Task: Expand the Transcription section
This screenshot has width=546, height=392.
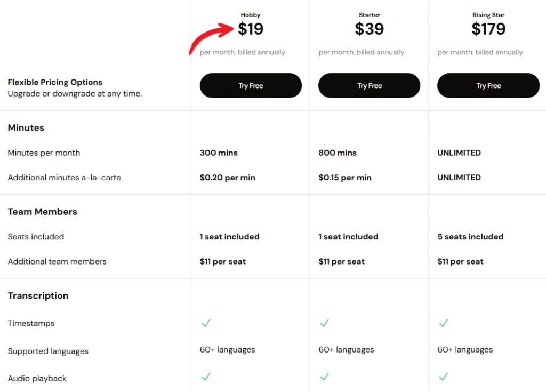Action: 38,295
